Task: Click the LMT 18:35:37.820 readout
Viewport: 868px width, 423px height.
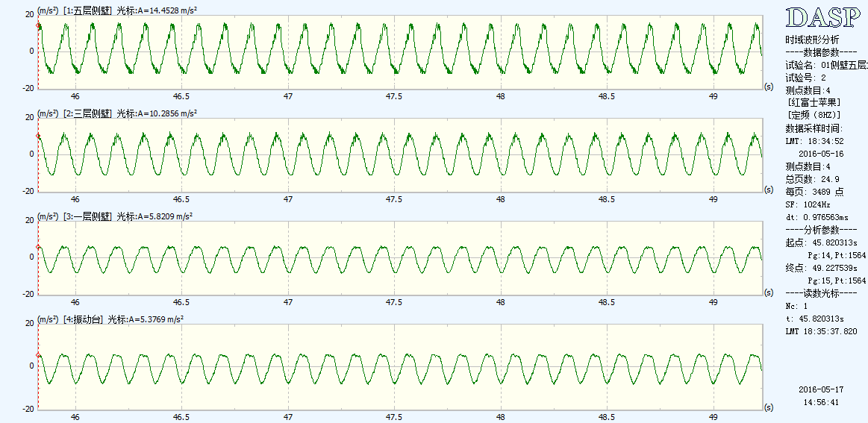Action: [822, 332]
